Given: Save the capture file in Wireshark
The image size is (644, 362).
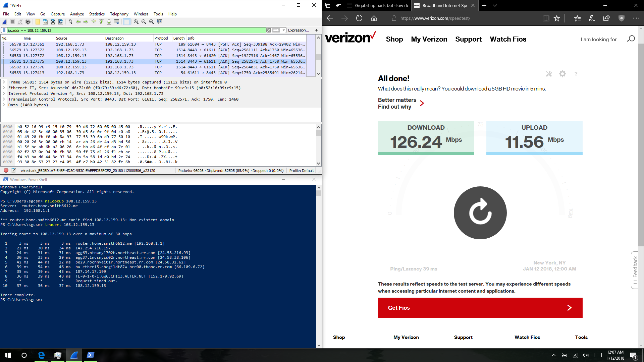Looking at the screenshot, I should coord(45,22).
